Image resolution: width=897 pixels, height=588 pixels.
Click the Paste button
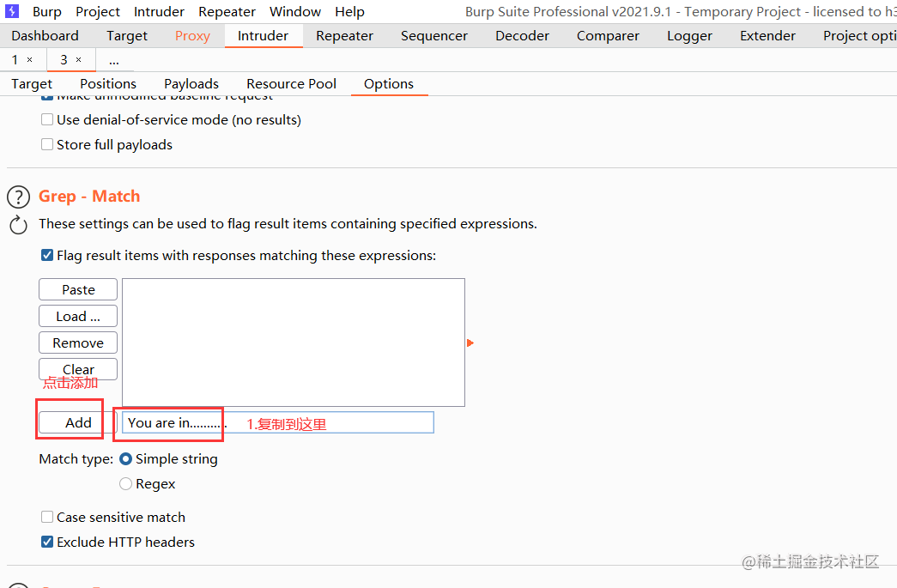78,289
